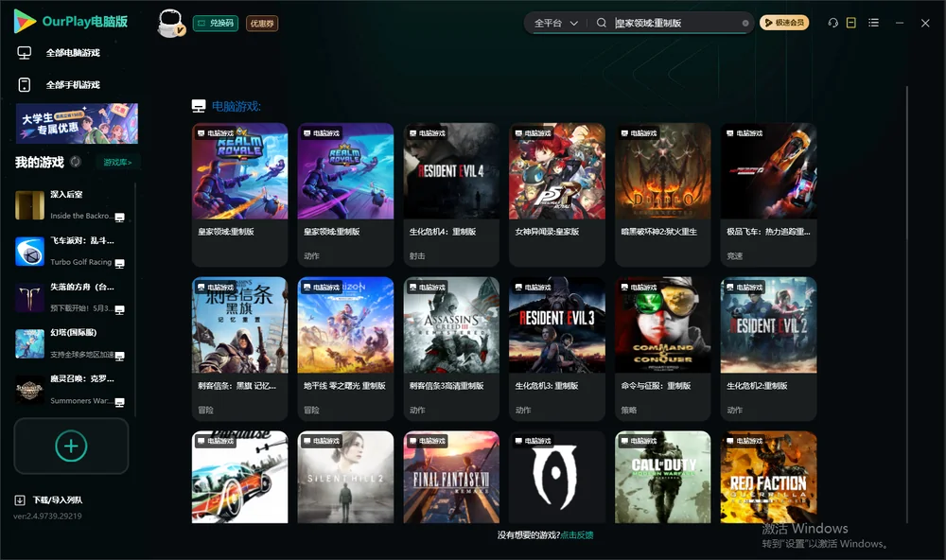946x560 pixels.
Task: Open the headset customer service icon
Action: click(833, 23)
